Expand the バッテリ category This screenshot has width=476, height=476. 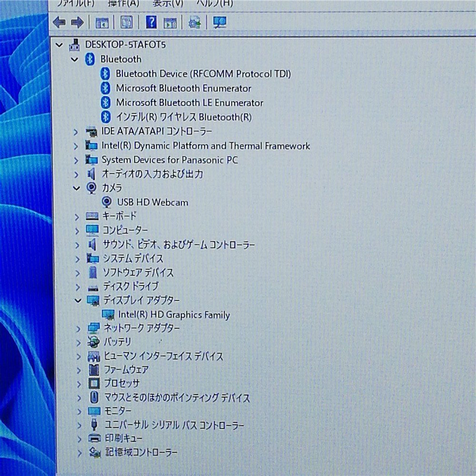[x=79, y=343]
